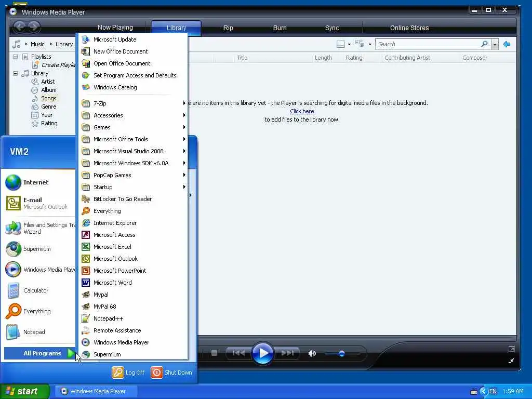
Task: Open Everything search in the programs list
Action: (133, 211)
